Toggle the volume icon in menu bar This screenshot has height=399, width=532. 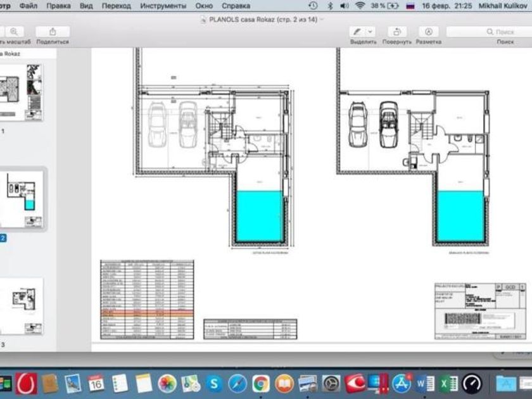click(x=345, y=6)
